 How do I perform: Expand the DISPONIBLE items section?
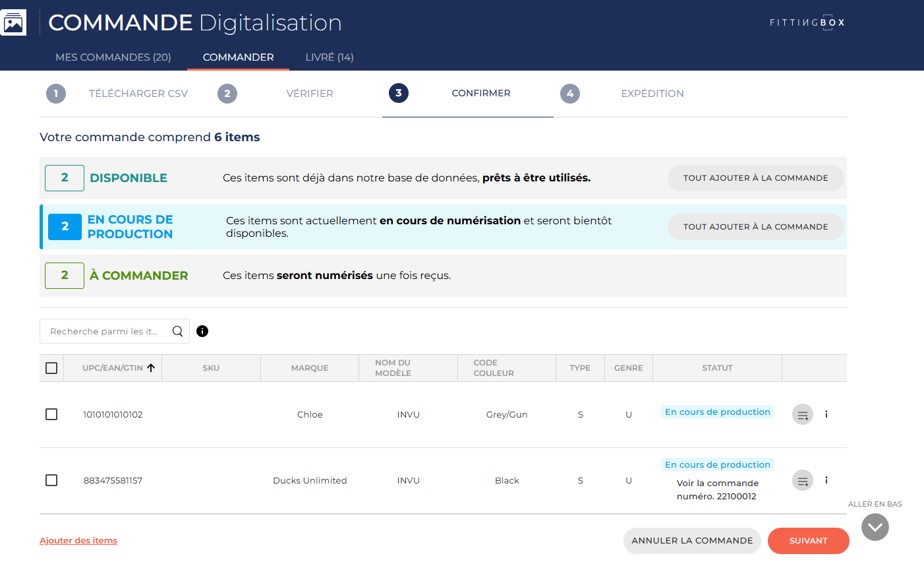pos(129,178)
